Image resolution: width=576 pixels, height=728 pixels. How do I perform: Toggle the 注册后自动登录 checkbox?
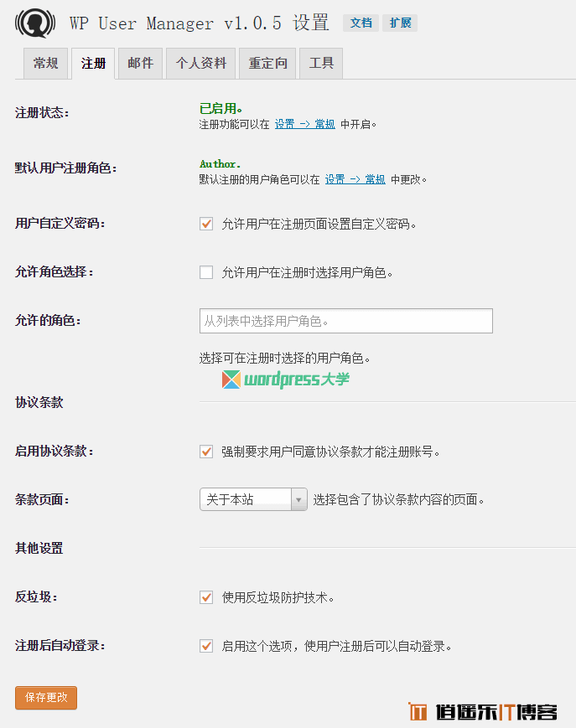[x=206, y=646]
